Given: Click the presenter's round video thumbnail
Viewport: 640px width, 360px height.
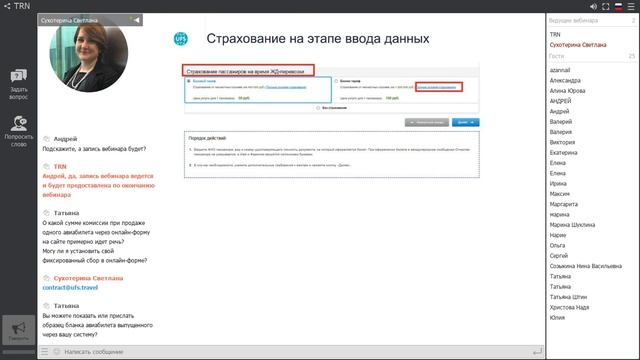Looking at the screenshot, I should pos(89,53).
